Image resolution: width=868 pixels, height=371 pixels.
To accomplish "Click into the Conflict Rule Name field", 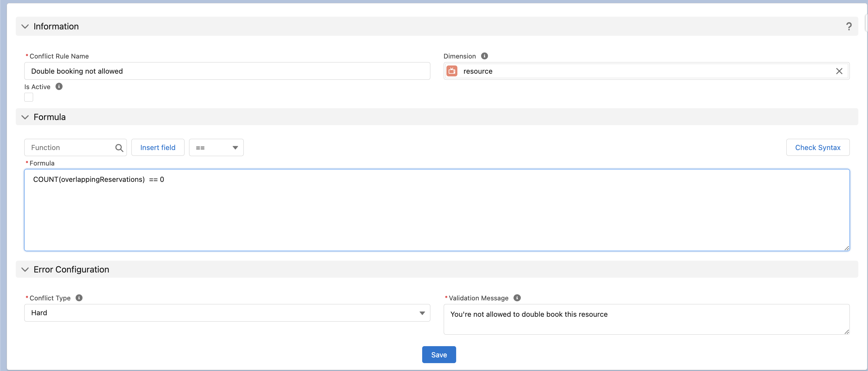I will (227, 71).
